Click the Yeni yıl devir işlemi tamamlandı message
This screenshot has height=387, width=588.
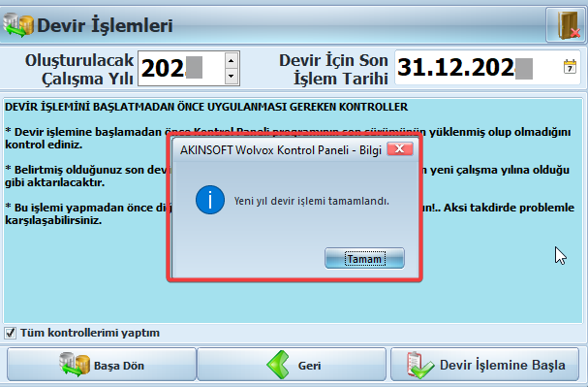coord(312,201)
